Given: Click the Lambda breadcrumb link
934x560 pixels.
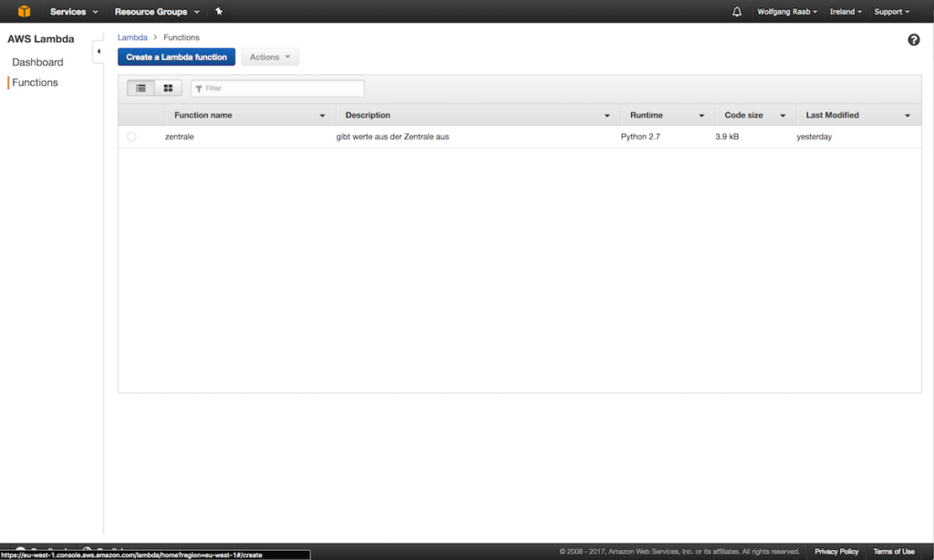Looking at the screenshot, I should click(132, 37).
